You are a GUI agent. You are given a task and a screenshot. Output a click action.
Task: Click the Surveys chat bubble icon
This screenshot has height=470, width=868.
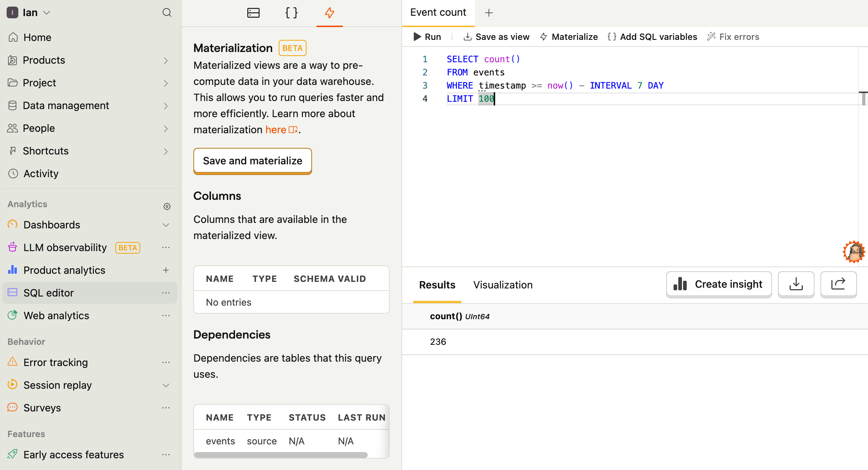click(x=12, y=407)
